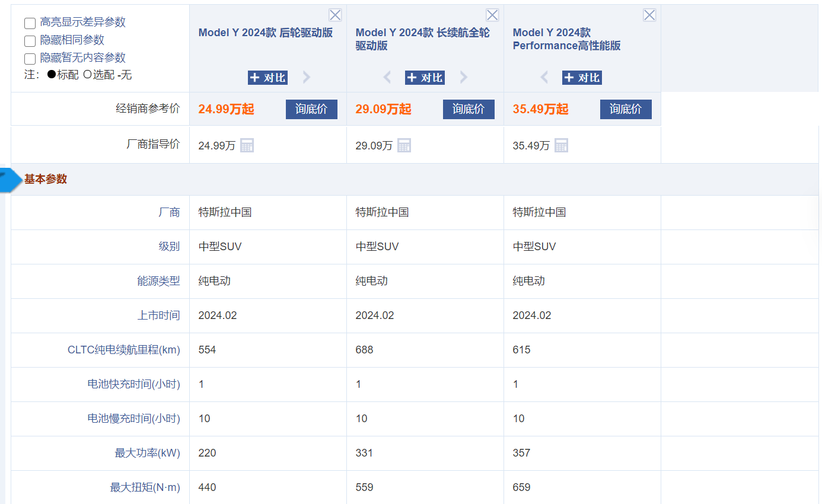Select the 559 torque value
Viewport: 822px width, 504px height.
(364, 487)
